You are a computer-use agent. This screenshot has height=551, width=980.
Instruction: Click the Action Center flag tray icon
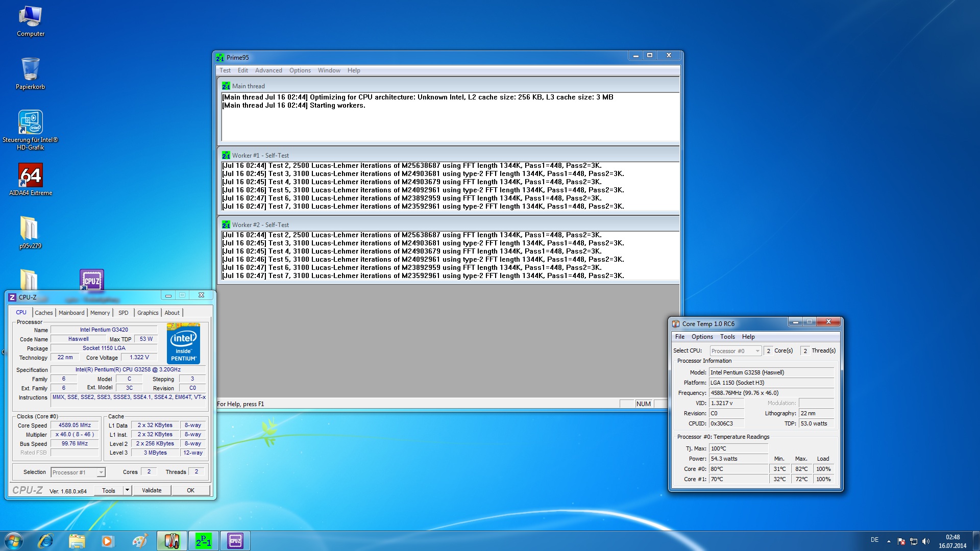click(901, 541)
